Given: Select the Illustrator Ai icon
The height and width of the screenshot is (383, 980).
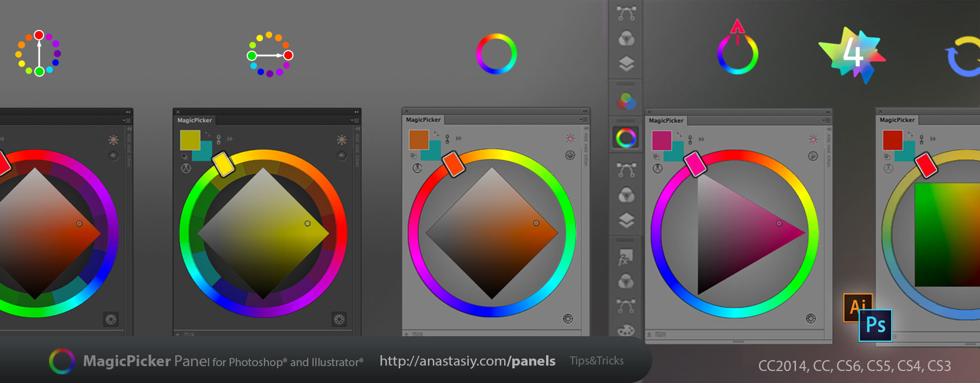Looking at the screenshot, I should (x=857, y=306).
